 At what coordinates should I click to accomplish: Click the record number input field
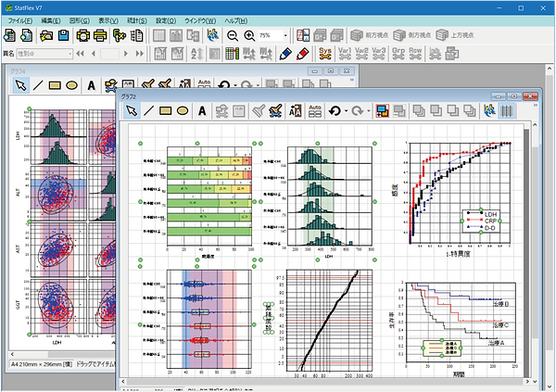point(109,54)
